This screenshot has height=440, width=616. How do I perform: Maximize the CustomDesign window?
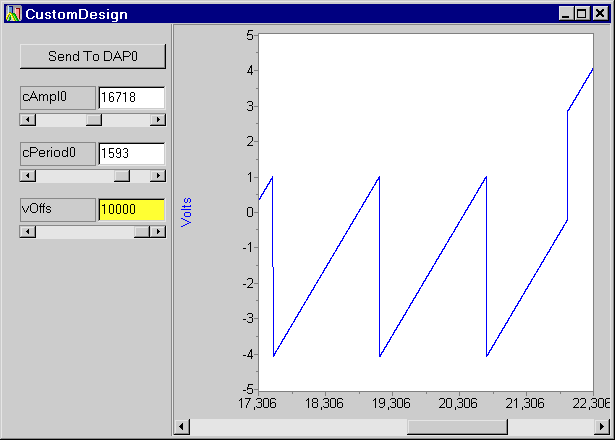pos(581,14)
